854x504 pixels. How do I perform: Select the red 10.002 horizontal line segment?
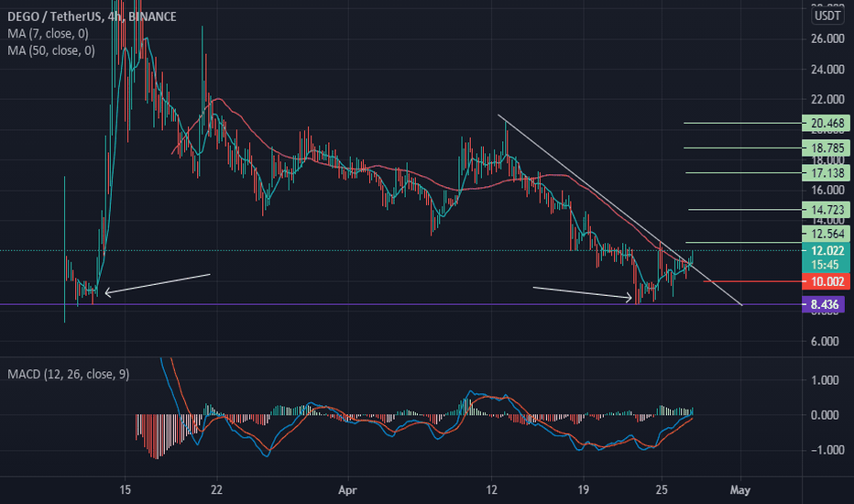pyautogui.click(x=752, y=281)
